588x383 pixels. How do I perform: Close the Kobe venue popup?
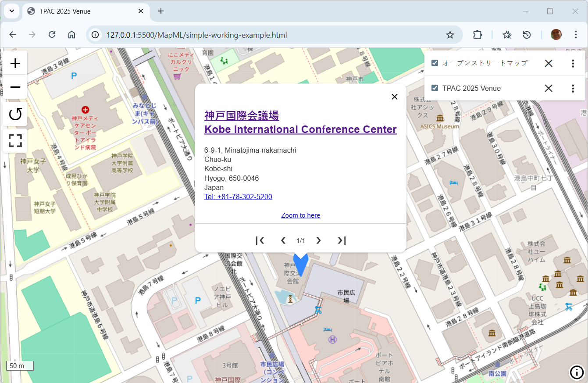click(394, 97)
